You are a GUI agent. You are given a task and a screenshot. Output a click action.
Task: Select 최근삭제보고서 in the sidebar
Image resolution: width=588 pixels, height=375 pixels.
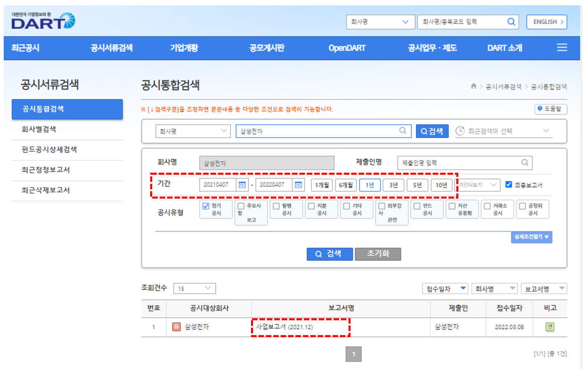(67, 190)
